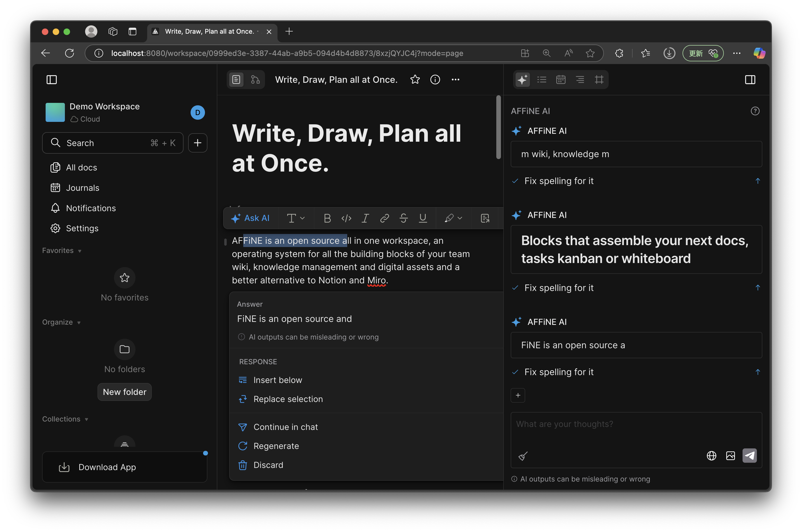
Task: Click the link icon in toolbar
Action: pyautogui.click(x=384, y=218)
